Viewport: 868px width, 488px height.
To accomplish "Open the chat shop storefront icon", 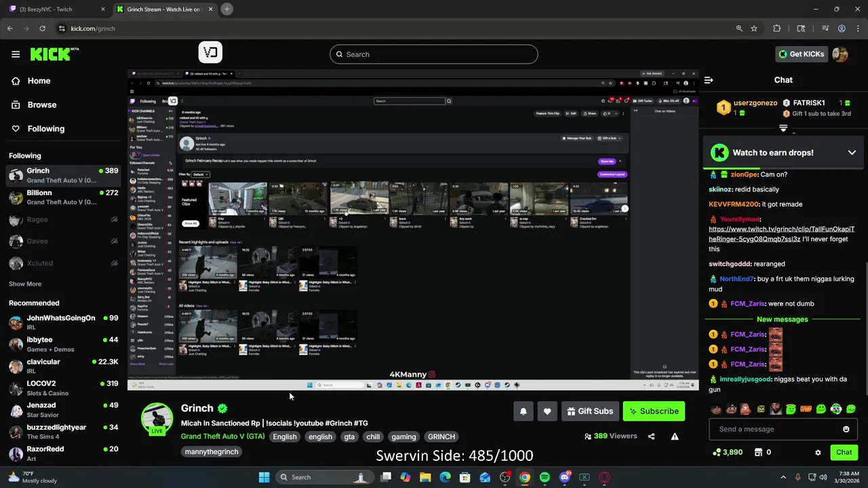I will [758, 452].
